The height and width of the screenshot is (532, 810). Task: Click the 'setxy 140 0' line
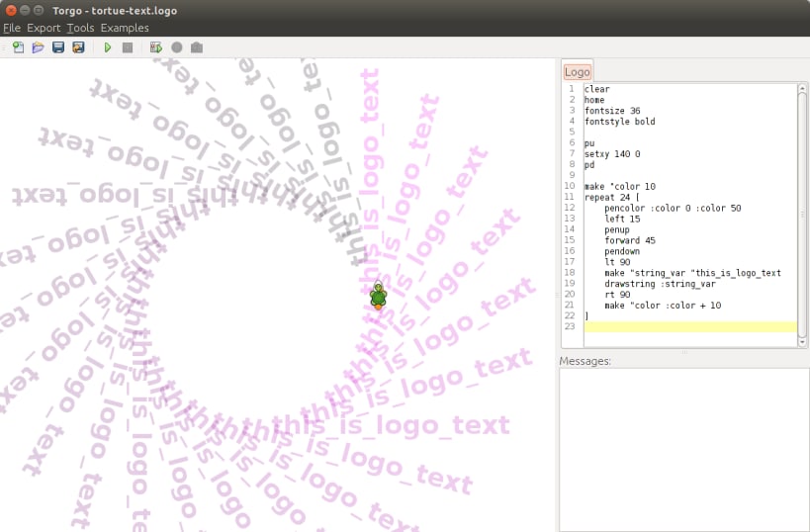(612, 154)
